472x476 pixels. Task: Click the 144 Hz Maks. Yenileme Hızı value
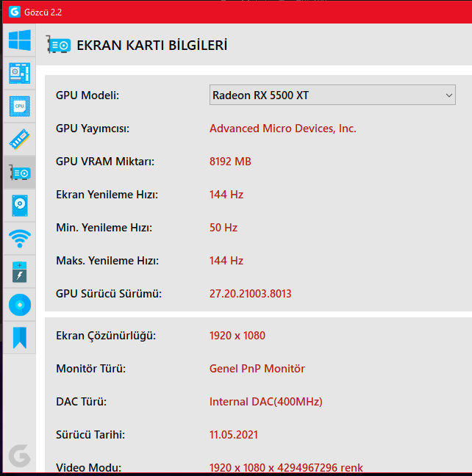[x=226, y=261]
